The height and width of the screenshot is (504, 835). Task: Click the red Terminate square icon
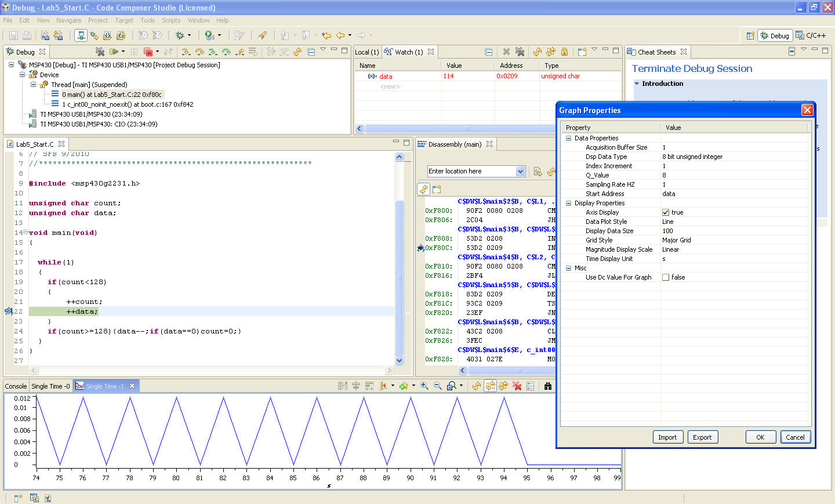click(148, 52)
